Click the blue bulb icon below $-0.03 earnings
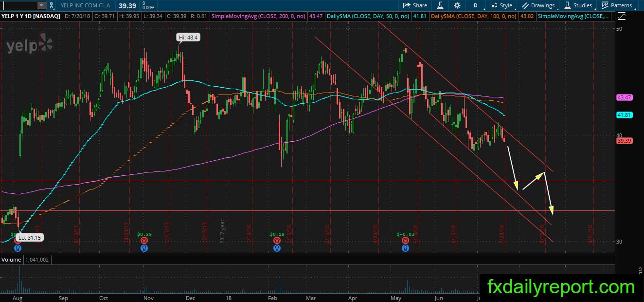The height and width of the screenshot is (302, 644). [x=405, y=248]
